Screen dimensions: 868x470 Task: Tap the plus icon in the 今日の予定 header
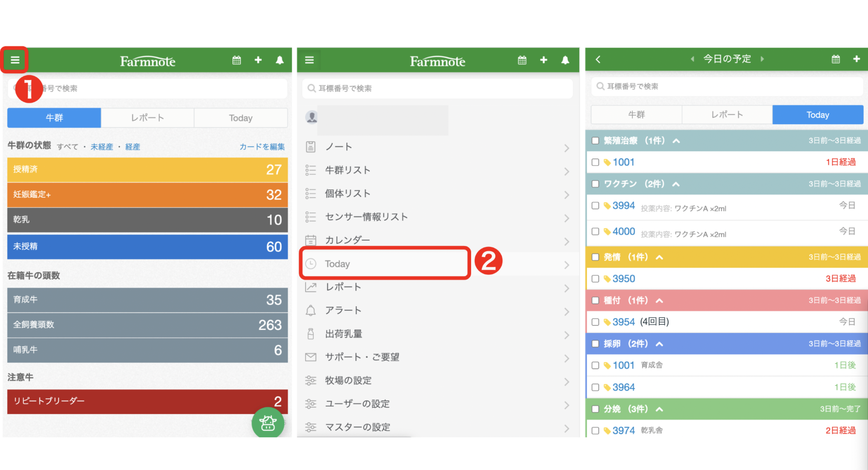857,59
